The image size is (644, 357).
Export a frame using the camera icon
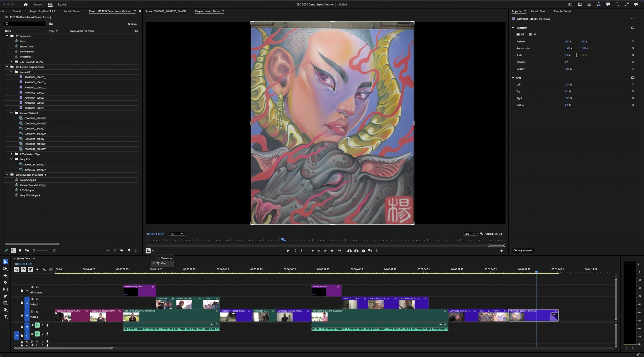tap(363, 250)
